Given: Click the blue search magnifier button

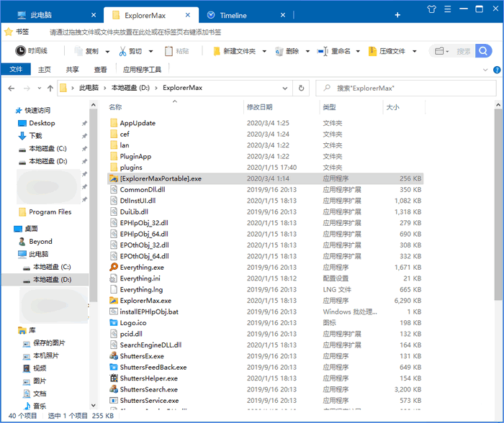Looking at the screenshot, I should click(x=483, y=51).
